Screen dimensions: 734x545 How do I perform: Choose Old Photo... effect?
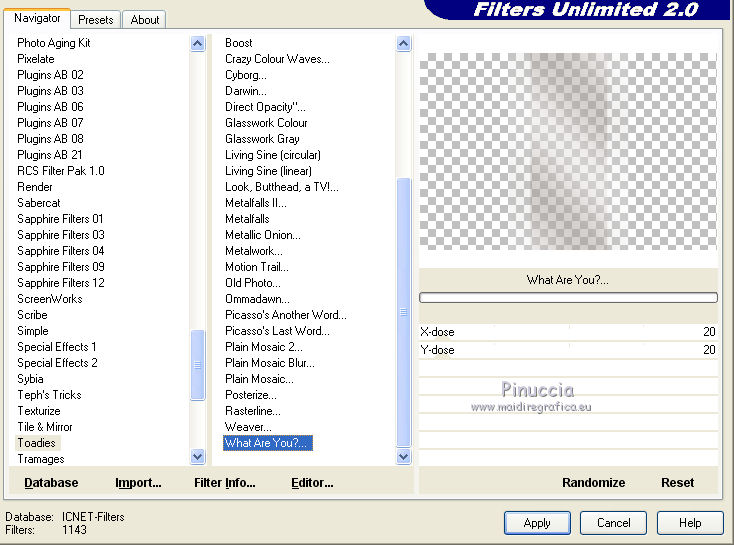(253, 283)
